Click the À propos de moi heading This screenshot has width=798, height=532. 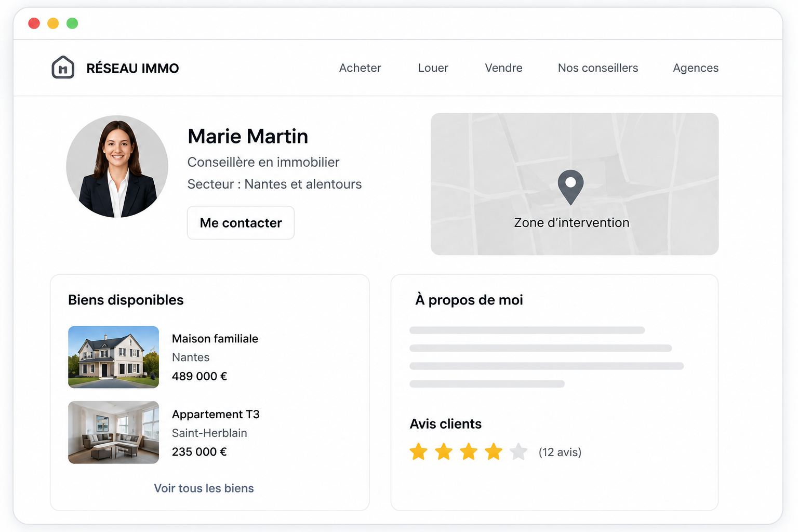[x=469, y=300]
